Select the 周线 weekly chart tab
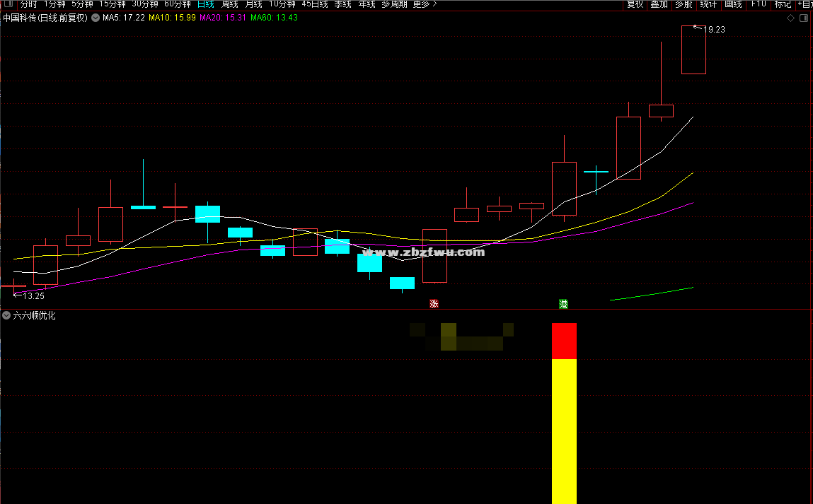Viewport: 813px width, 504px height. click(230, 4)
